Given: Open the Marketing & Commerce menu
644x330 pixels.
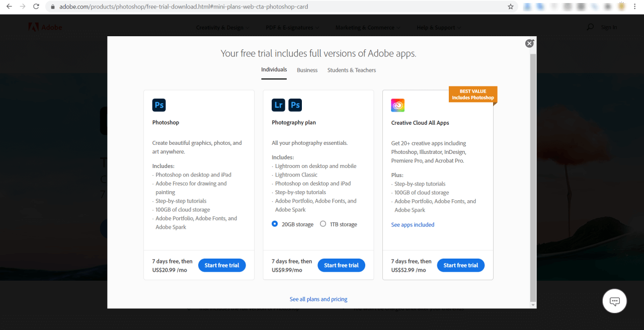Looking at the screenshot, I should click(368, 28).
